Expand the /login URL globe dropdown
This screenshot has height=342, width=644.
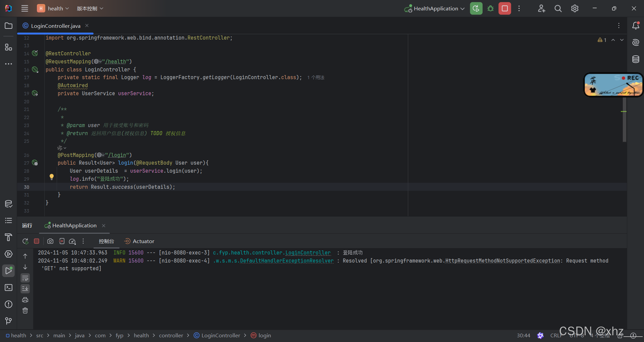101,155
